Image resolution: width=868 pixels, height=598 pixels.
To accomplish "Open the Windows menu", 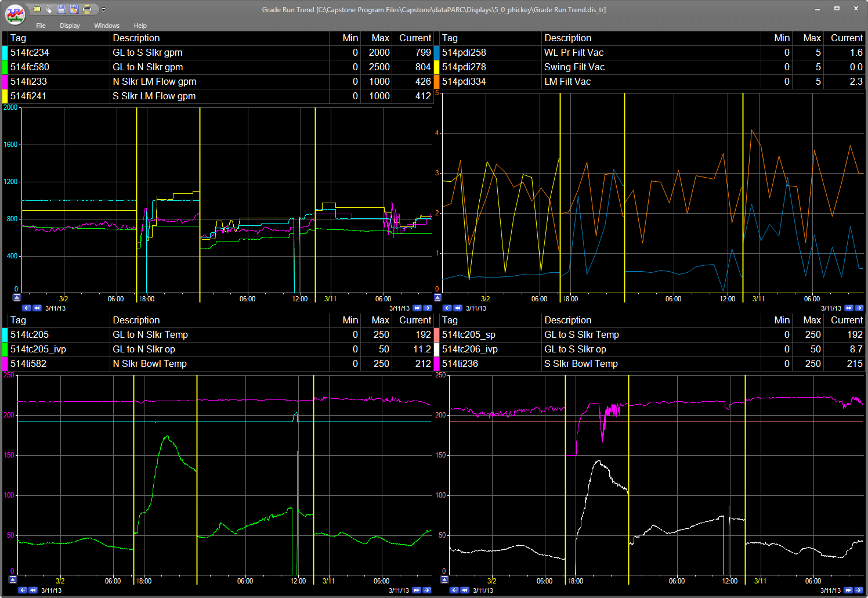I will (107, 26).
